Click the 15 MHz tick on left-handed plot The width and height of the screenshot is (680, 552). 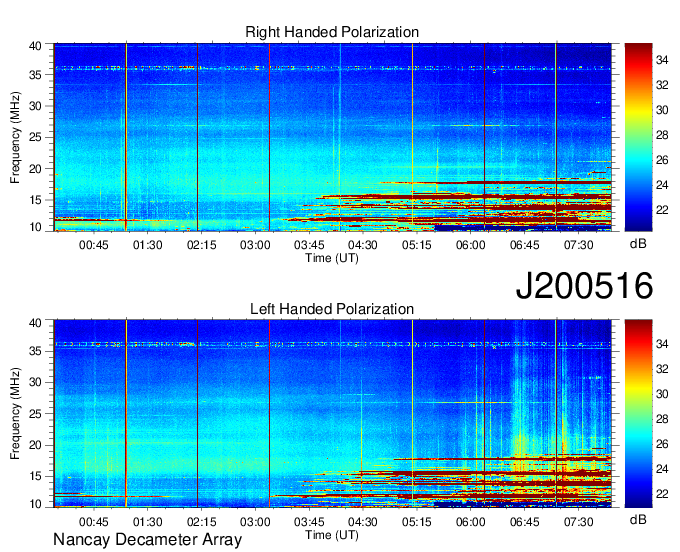(36, 477)
